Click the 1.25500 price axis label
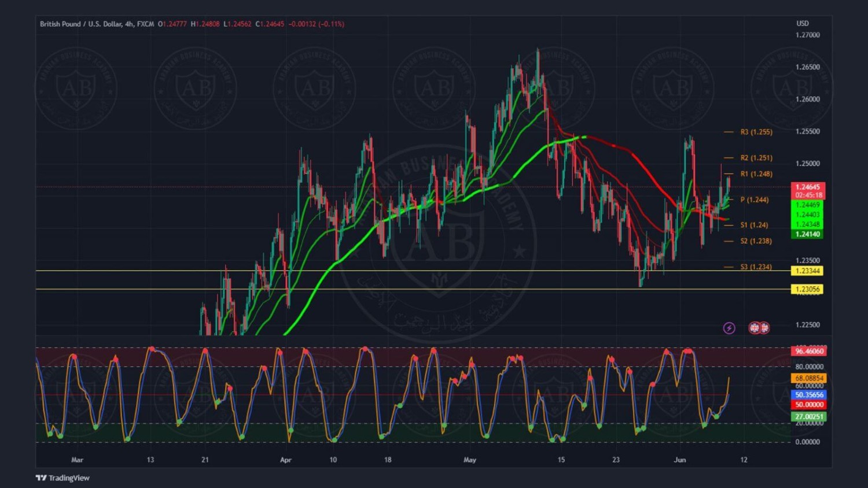Image resolution: width=868 pixels, height=488 pixels. 808,132
